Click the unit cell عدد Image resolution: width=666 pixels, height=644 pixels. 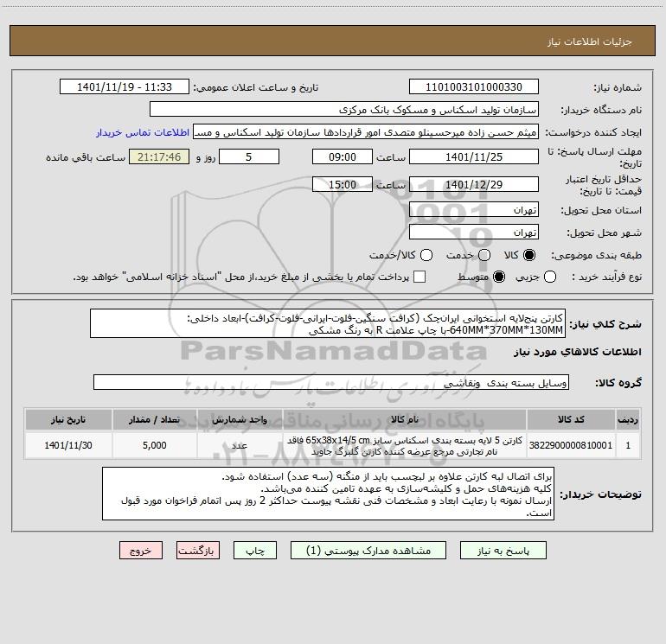point(240,445)
